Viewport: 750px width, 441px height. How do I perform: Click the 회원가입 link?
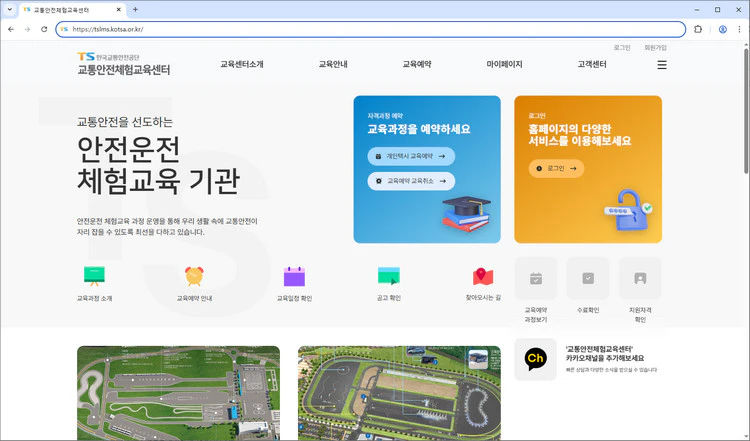[655, 48]
